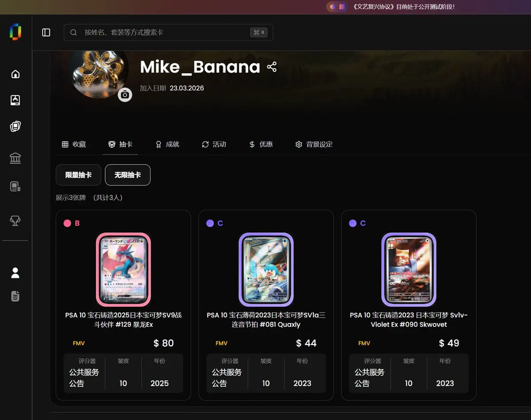This screenshot has width=531, height=420.
Task: Focus the card search field
Action: [x=168, y=32]
